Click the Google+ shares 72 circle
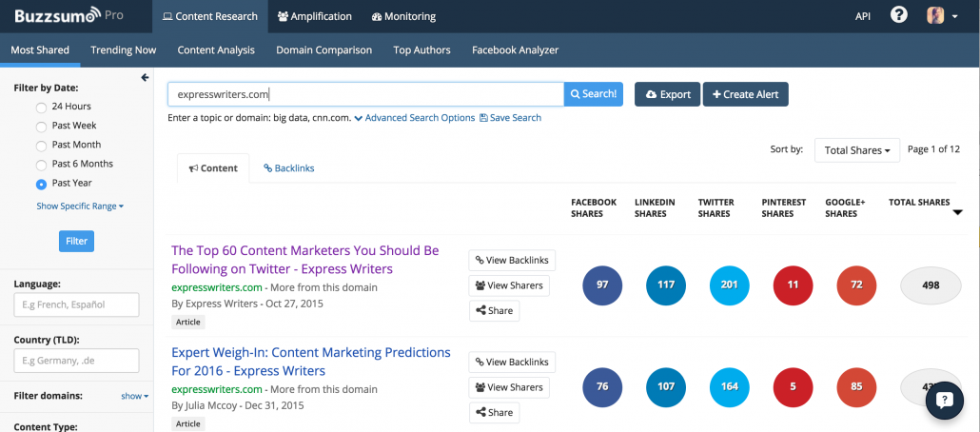 [x=857, y=285]
